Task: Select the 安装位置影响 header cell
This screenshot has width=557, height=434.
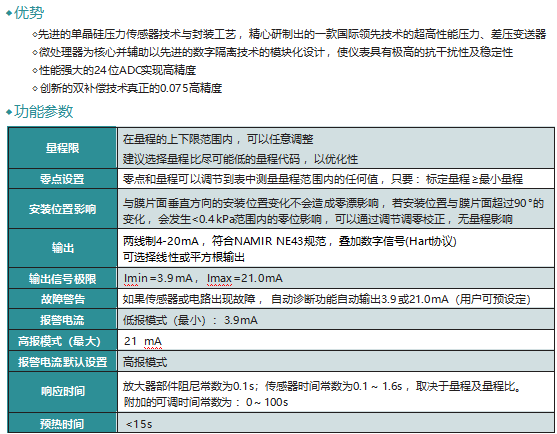Action: click(63, 209)
